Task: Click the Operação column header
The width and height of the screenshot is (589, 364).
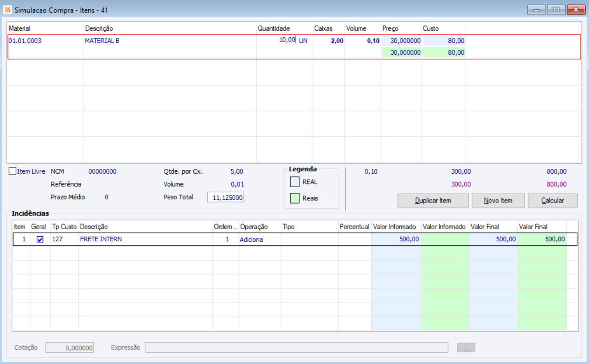Action: pos(260,227)
